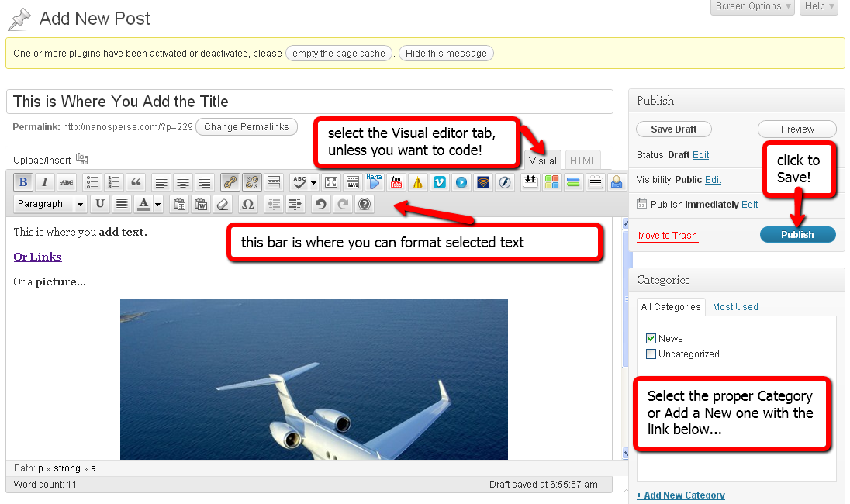Switch to Most Used categories tab
850x504 pixels.
point(735,307)
